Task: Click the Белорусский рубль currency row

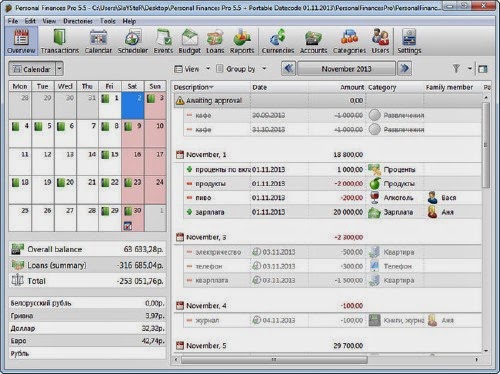Action: pyautogui.click(x=87, y=303)
